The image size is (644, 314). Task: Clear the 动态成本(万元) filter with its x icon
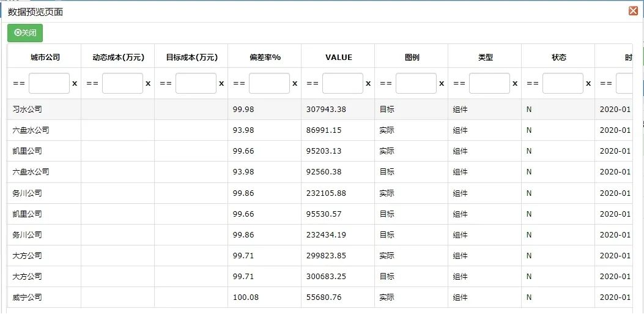[148, 83]
